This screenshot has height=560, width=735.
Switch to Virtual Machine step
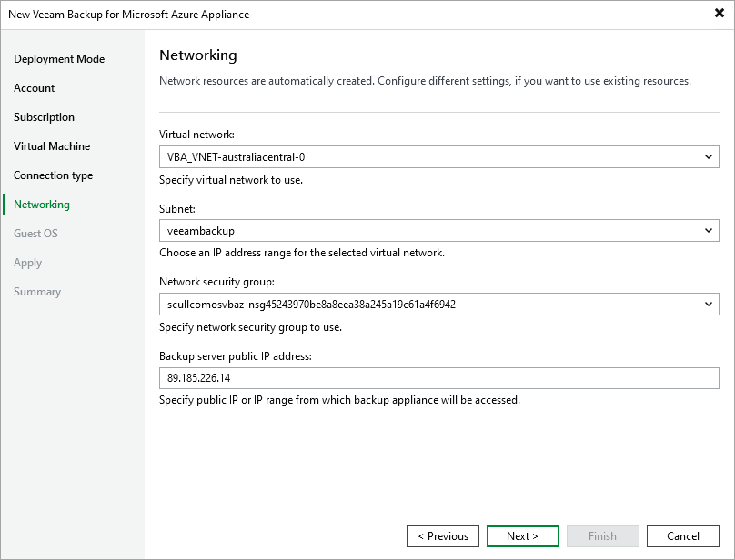point(52,146)
